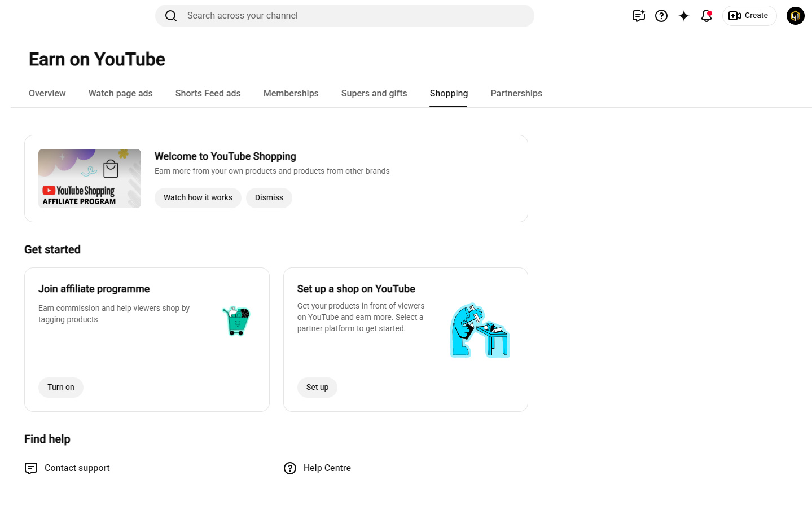Click the Find help heading

pyautogui.click(x=47, y=439)
